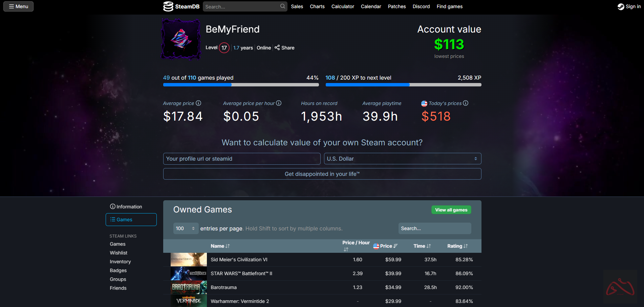The height and width of the screenshot is (307, 644).
Task: Open the Charts menu item
Action: 317,6
